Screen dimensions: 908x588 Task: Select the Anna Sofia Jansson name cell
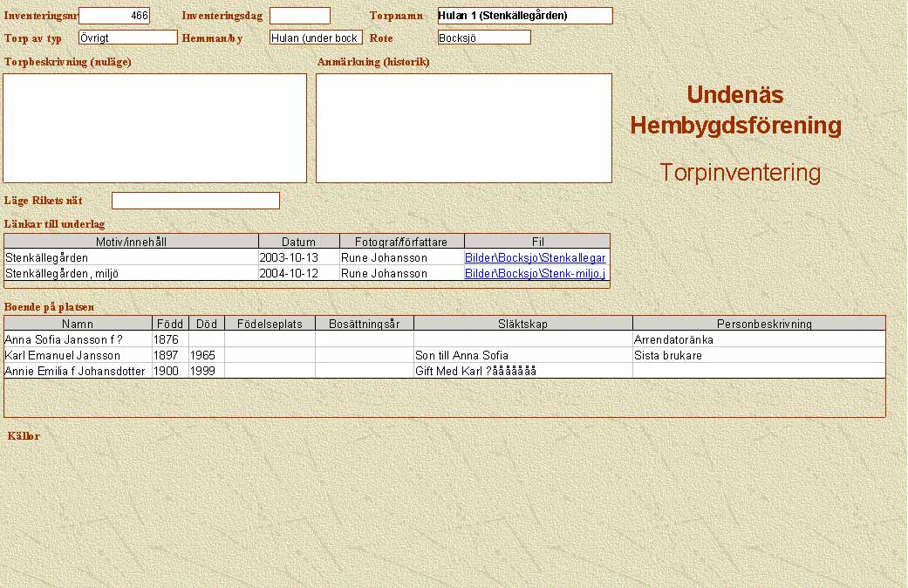[77, 339]
